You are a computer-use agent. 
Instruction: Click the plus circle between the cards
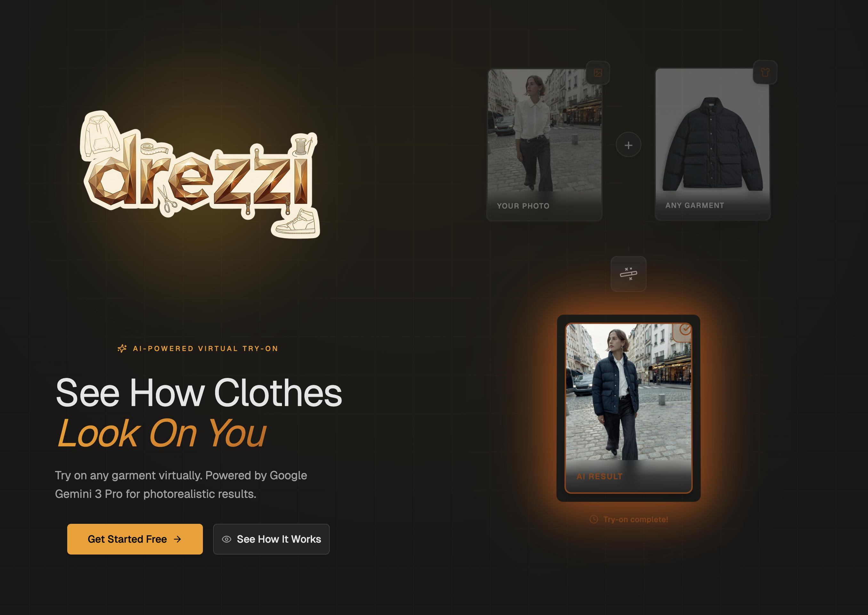click(x=628, y=145)
